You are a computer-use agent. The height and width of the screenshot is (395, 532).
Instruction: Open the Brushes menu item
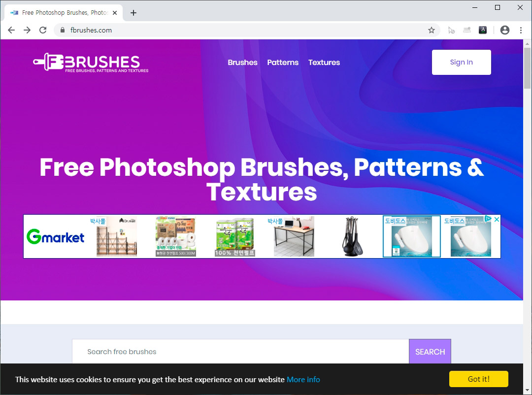point(242,63)
